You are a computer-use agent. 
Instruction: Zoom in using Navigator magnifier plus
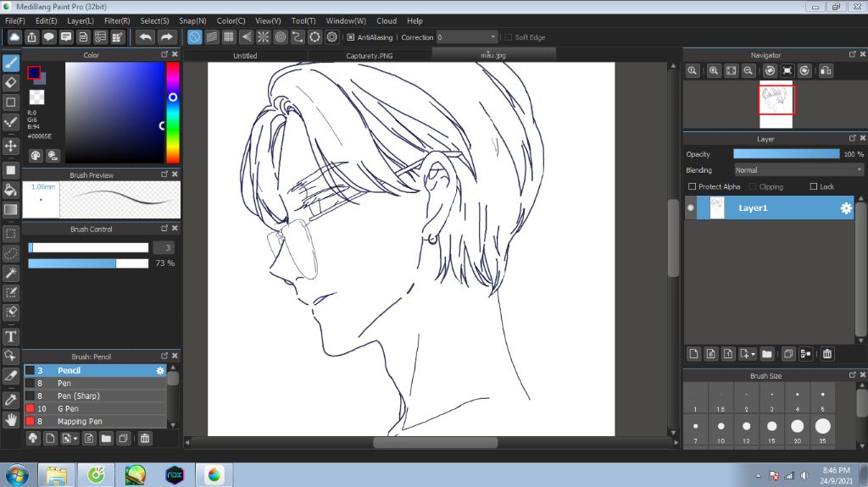pos(714,71)
